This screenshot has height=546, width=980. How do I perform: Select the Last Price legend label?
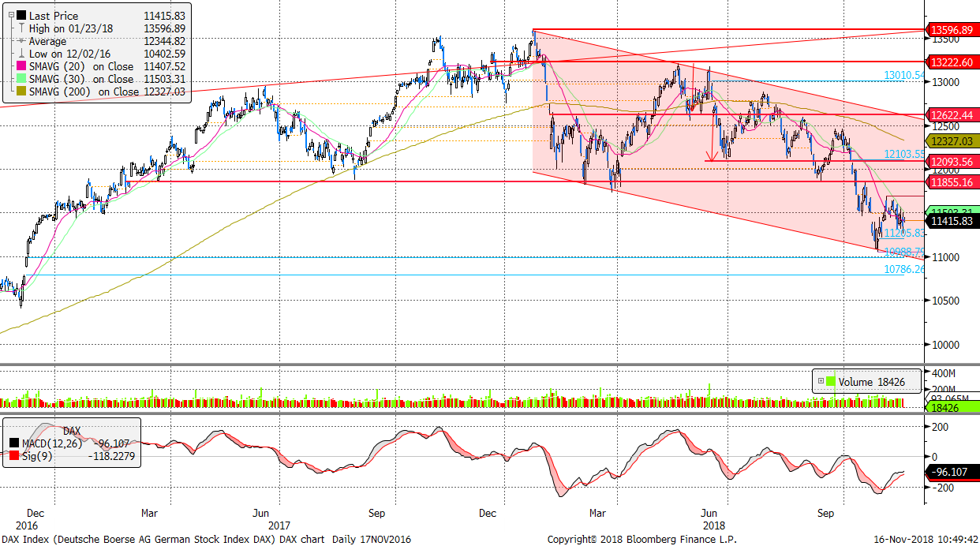click(53, 15)
